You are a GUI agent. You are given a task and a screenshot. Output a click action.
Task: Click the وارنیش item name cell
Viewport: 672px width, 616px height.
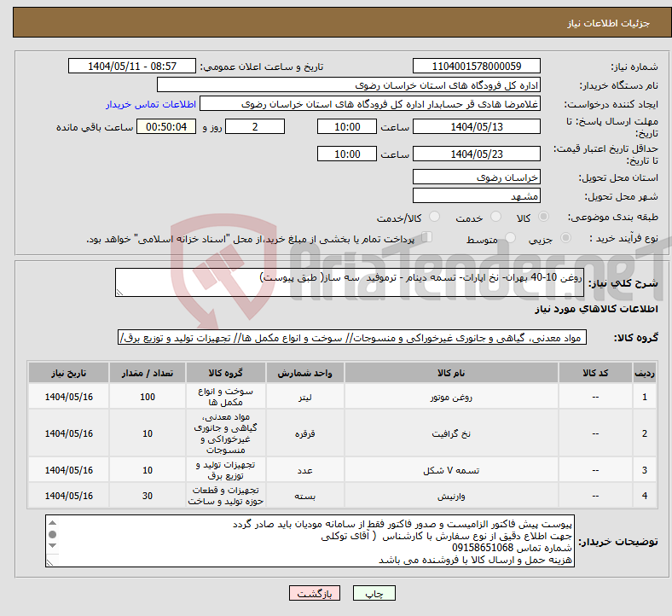[451, 496]
